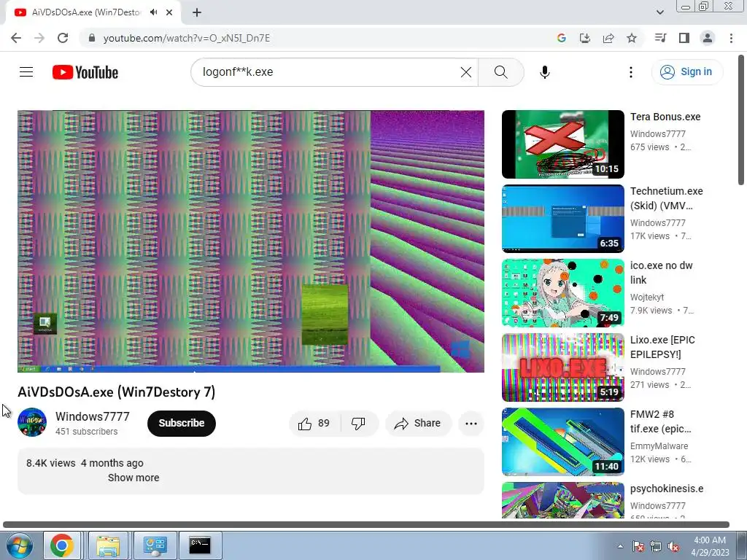Expand description with Show more
This screenshot has width=747, height=560.
(133, 478)
